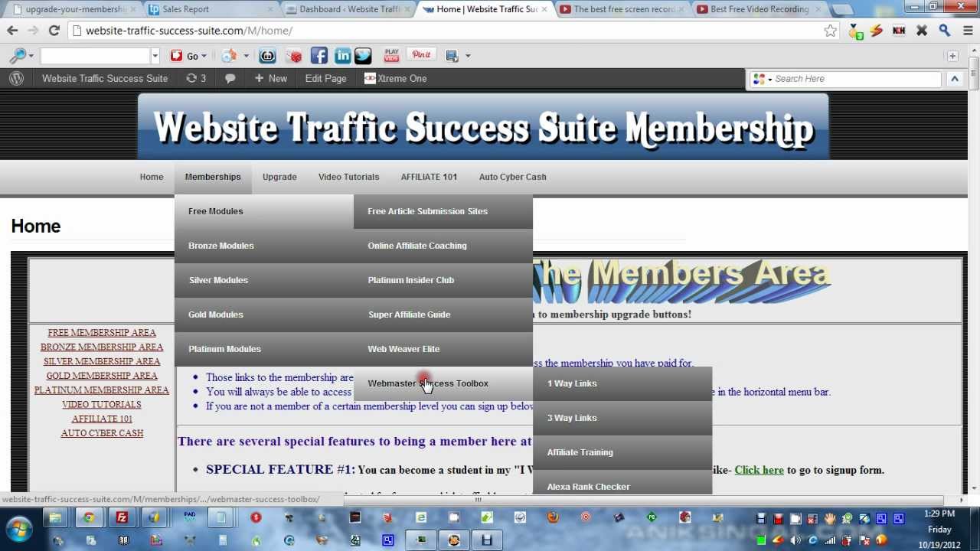Expand the last toolbar icon dropdown arrow
980x551 pixels.
click(x=467, y=56)
